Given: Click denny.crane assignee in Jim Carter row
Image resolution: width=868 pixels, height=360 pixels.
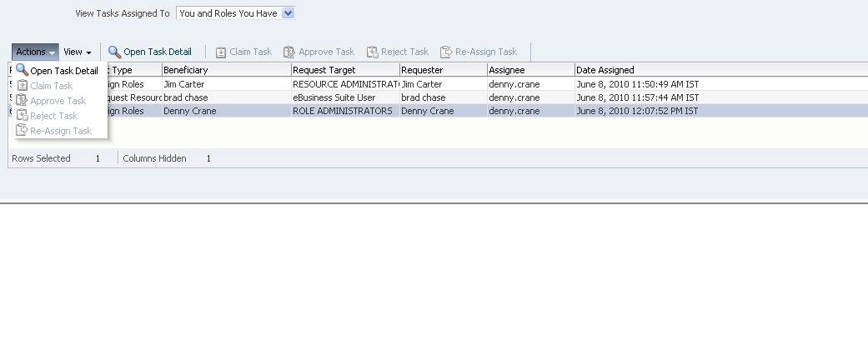Looking at the screenshot, I should tap(531, 85).
